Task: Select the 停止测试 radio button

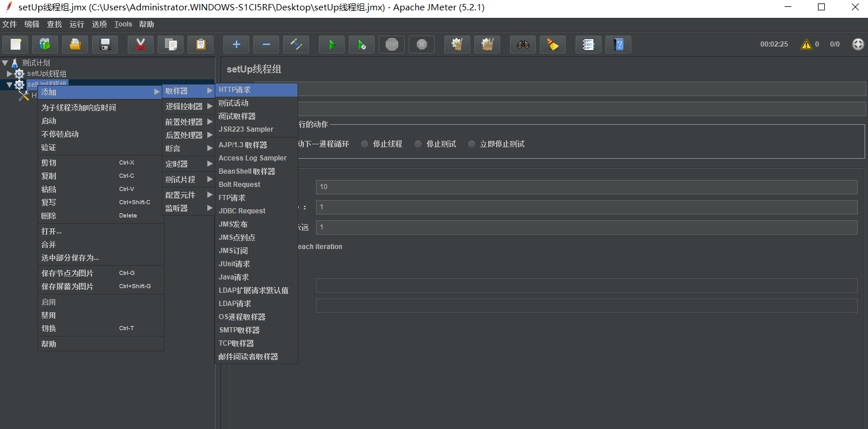Action: 418,144
